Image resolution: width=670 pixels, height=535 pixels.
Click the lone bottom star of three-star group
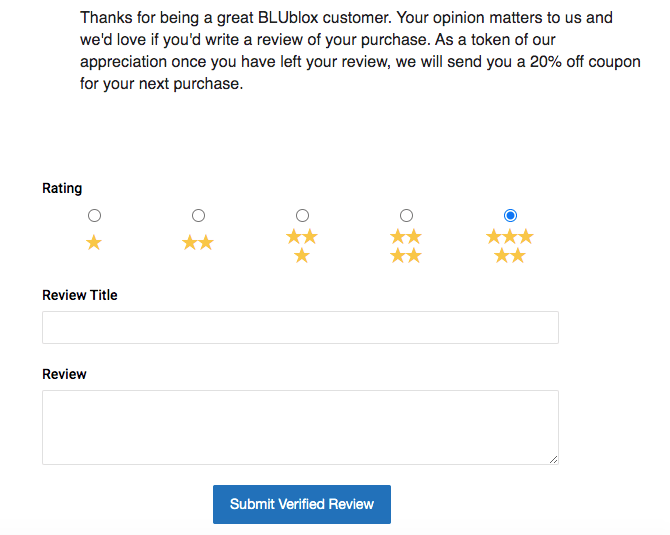click(x=302, y=256)
